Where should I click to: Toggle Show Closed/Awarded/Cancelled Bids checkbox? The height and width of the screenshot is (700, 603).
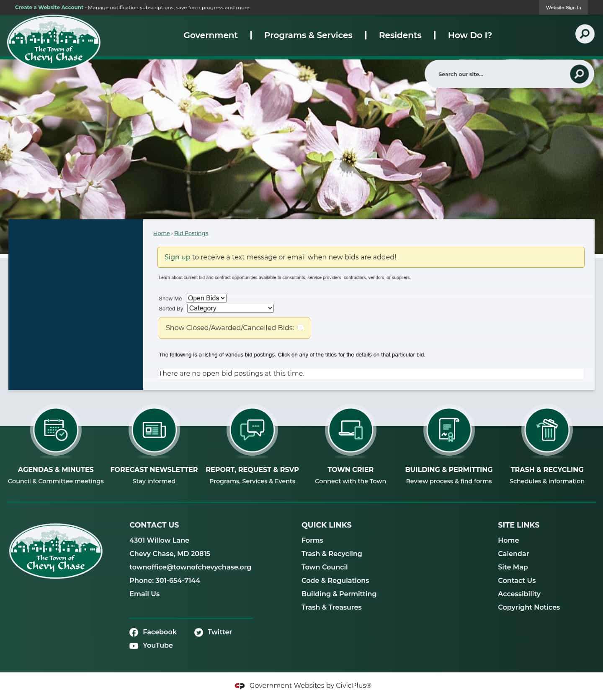pyautogui.click(x=300, y=328)
